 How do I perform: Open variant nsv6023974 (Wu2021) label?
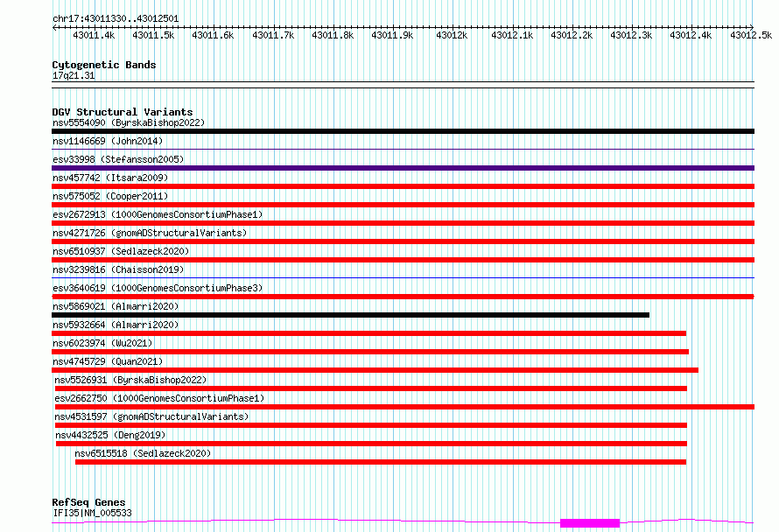[102, 343]
